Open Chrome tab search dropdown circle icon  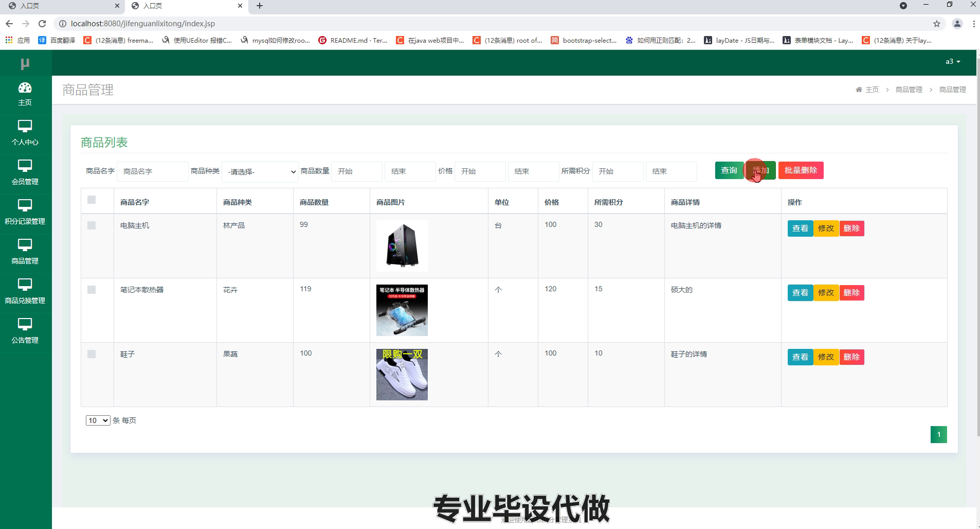(x=903, y=6)
